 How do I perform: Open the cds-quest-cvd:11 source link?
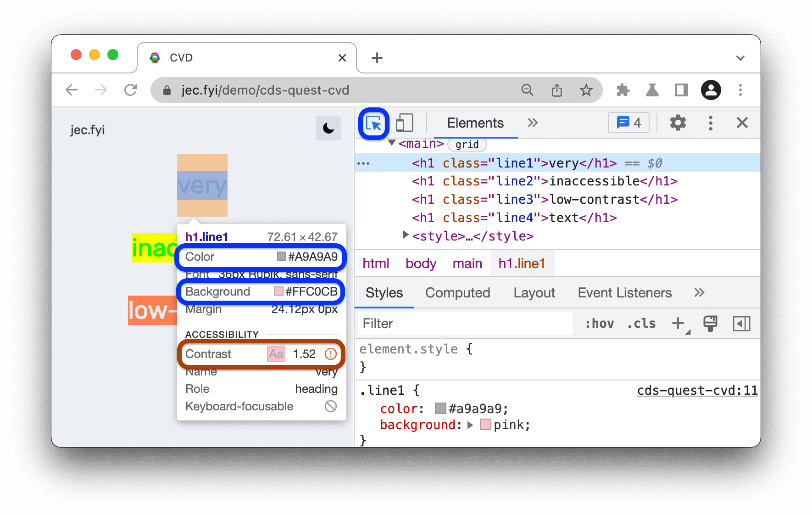(696, 390)
